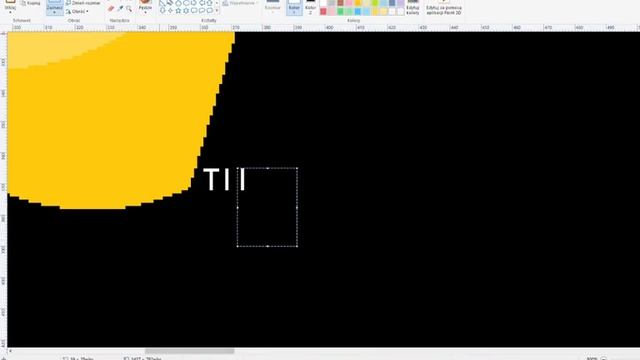
Task: Choose the five-point star shape
Action: (x=178, y=11)
